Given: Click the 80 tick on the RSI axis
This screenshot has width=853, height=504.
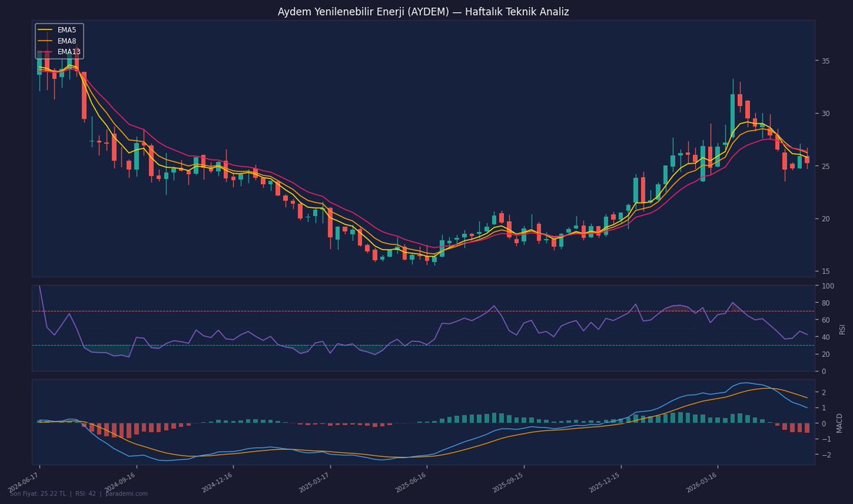Looking at the screenshot, I should [826, 303].
